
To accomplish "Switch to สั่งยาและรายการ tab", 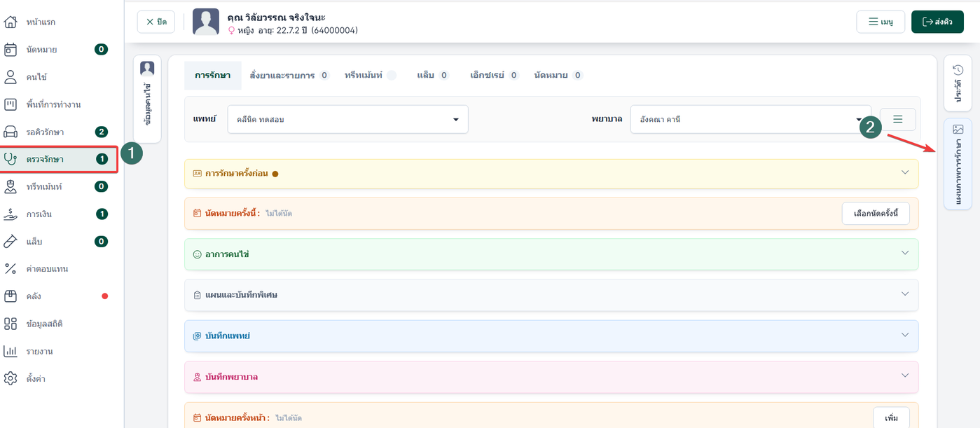I will tap(289, 75).
